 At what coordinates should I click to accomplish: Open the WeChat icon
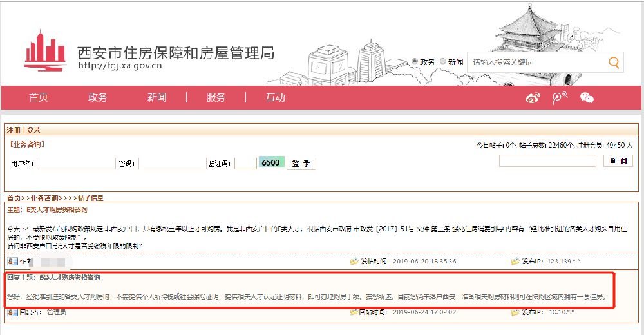(x=586, y=98)
